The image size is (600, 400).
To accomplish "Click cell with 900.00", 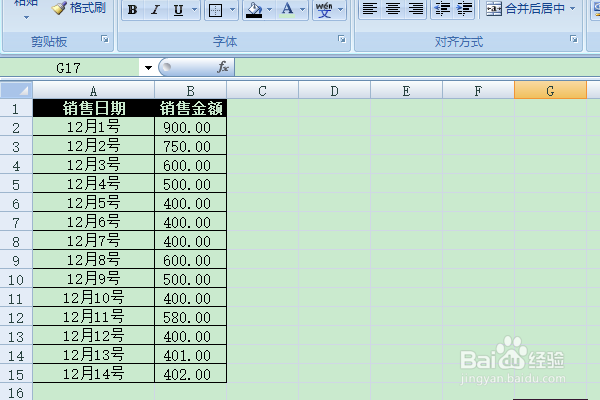I will tap(191, 127).
